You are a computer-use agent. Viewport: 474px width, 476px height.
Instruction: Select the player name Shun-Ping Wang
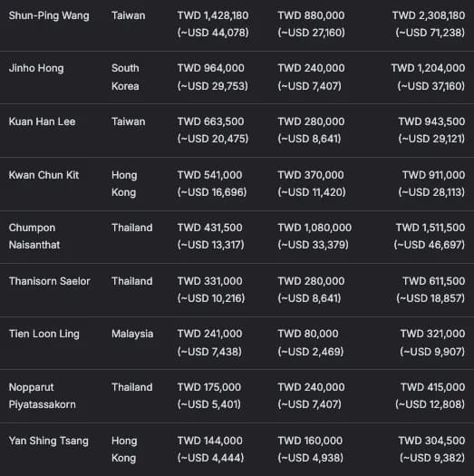(x=49, y=15)
